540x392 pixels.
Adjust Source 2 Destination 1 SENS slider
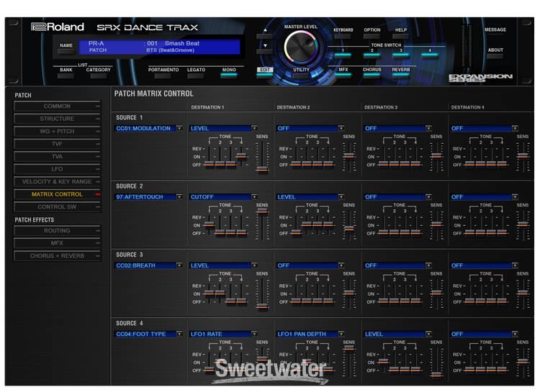click(262, 211)
